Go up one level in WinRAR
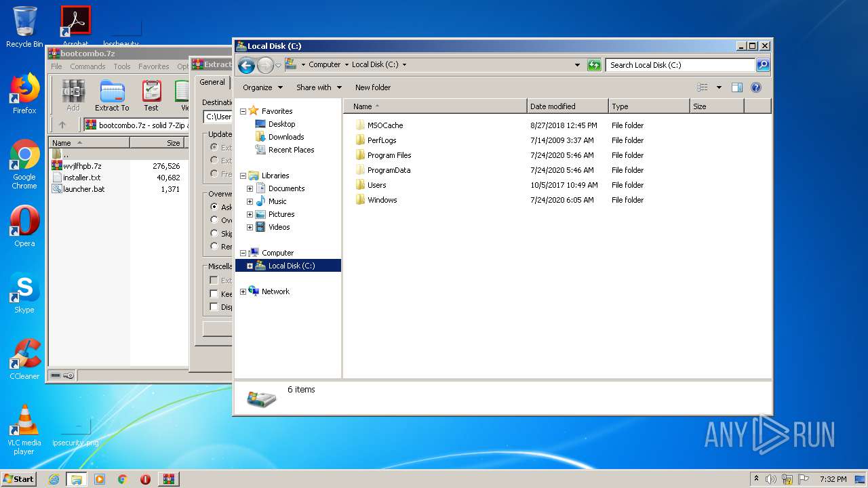Image resolution: width=868 pixels, height=488 pixels. 62,125
